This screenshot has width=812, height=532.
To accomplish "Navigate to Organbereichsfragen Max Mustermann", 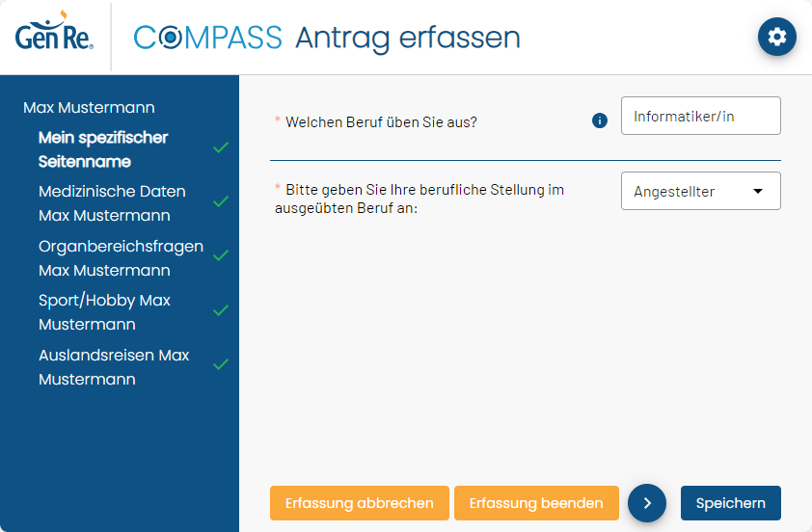I will (x=121, y=258).
